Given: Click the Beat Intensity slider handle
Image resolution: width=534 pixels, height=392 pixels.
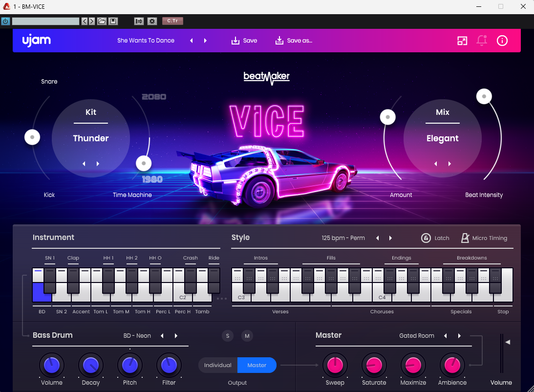Looking at the screenshot, I should tap(484, 96).
